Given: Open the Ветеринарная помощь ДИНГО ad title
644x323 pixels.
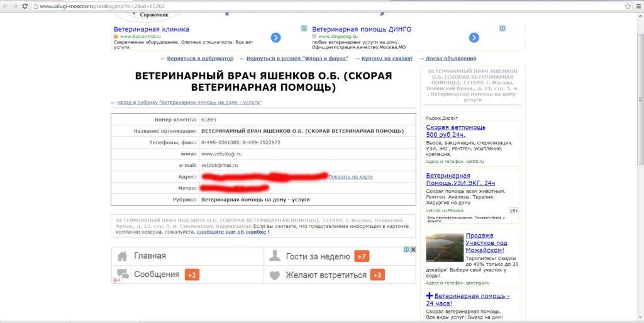Looking at the screenshot, I should 362,29.
